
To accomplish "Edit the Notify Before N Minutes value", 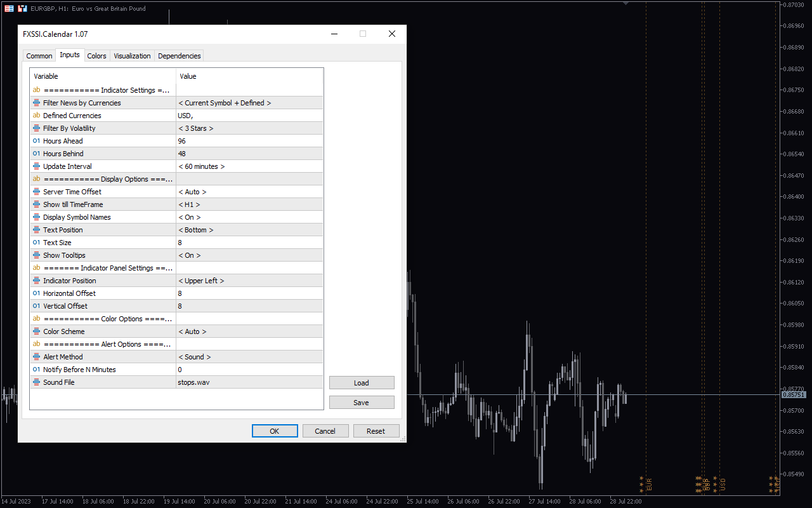I will [x=250, y=370].
